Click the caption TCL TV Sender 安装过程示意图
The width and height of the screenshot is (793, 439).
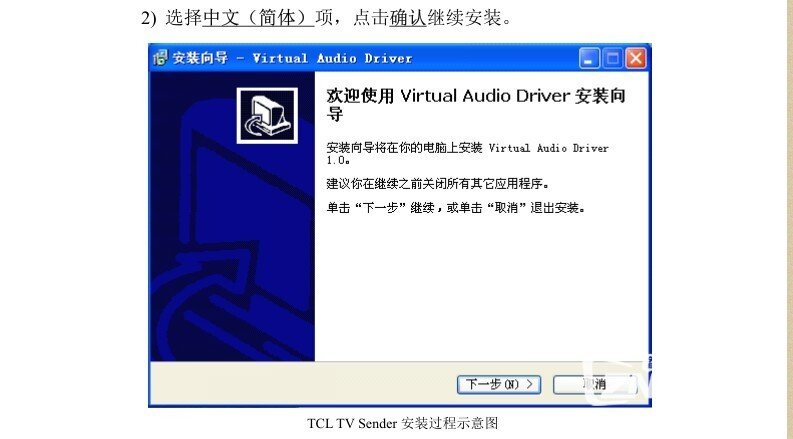[x=403, y=423]
